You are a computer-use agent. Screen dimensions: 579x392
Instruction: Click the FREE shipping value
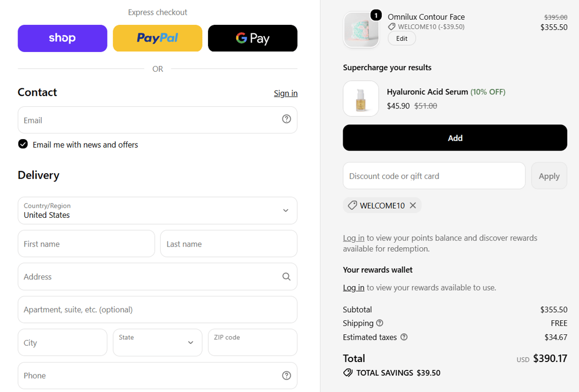pos(559,324)
